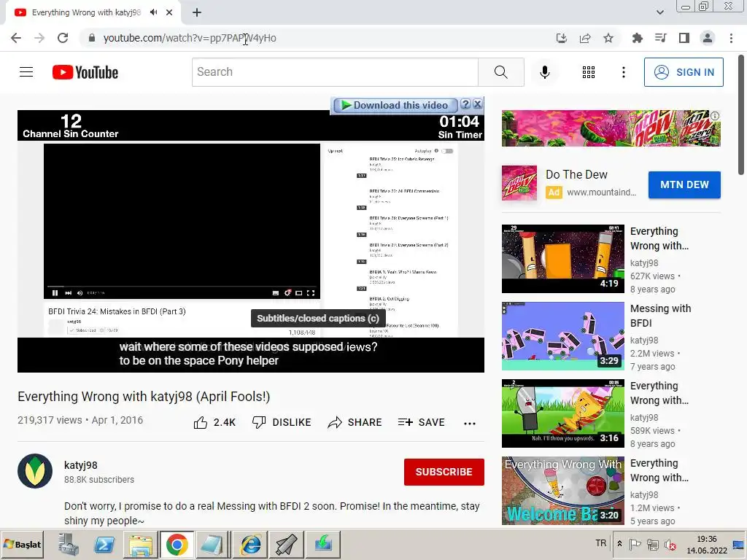Screen dimensions: 747x560
Task: Click the SIGN IN button
Action: (x=683, y=72)
